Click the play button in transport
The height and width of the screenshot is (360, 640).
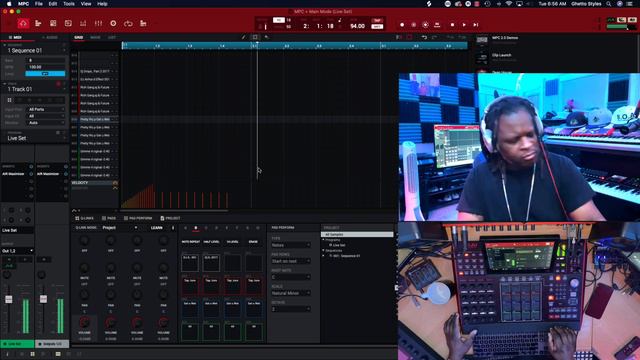click(464, 25)
